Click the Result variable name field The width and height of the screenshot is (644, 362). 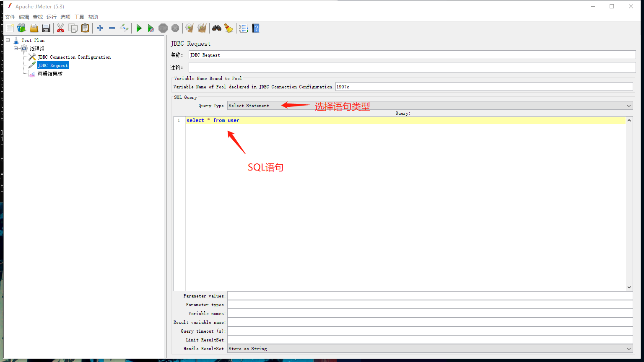click(x=430, y=322)
